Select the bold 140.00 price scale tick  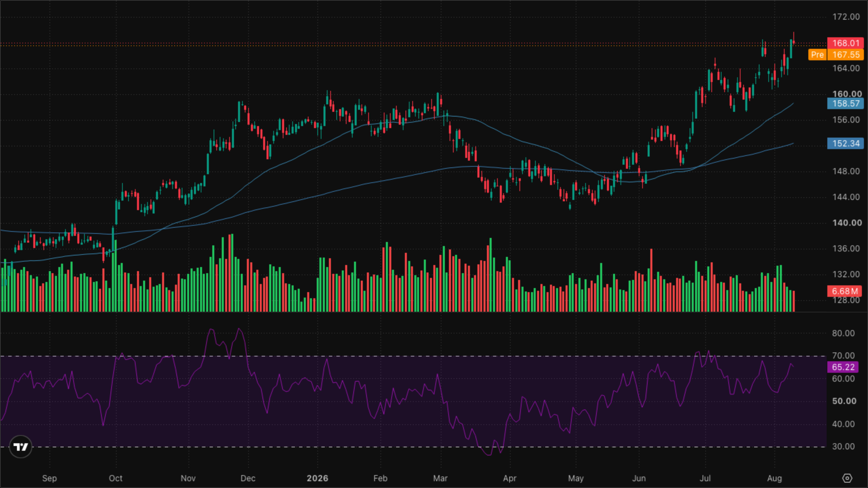point(847,223)
